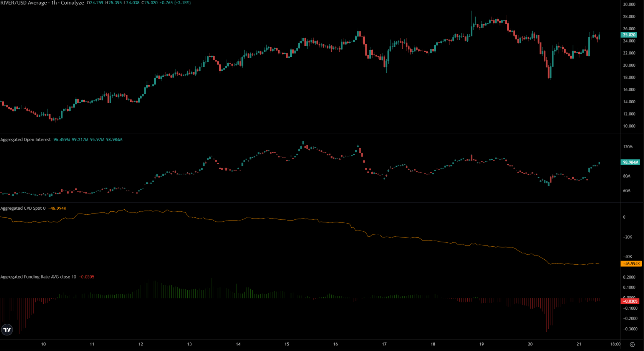Open chart settings hexagon gear icon
Screen dimensions: 644x351
pos(632,344)
